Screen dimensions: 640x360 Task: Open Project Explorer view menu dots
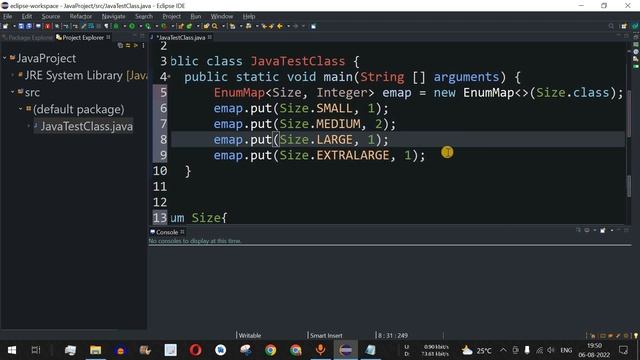[143, 45]
